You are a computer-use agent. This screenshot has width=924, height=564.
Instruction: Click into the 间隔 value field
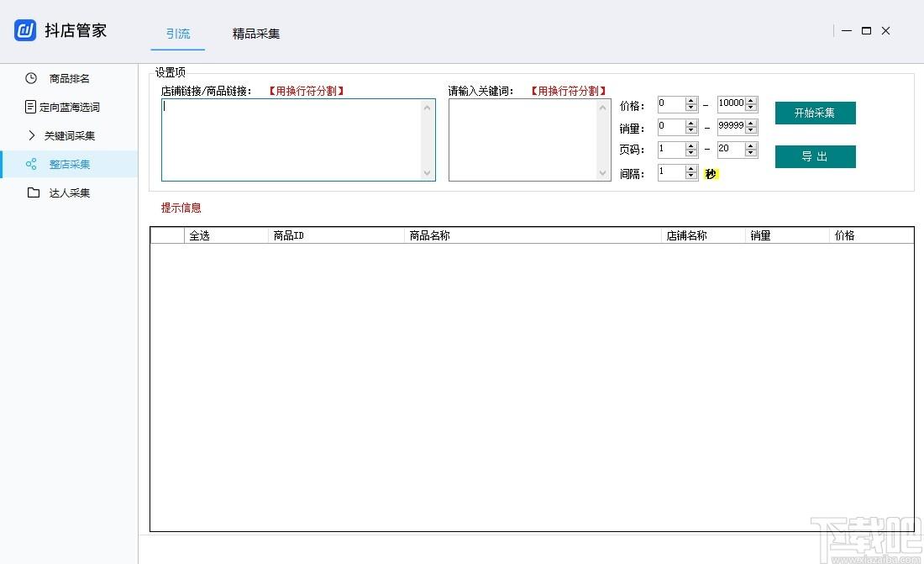(672, 171)
